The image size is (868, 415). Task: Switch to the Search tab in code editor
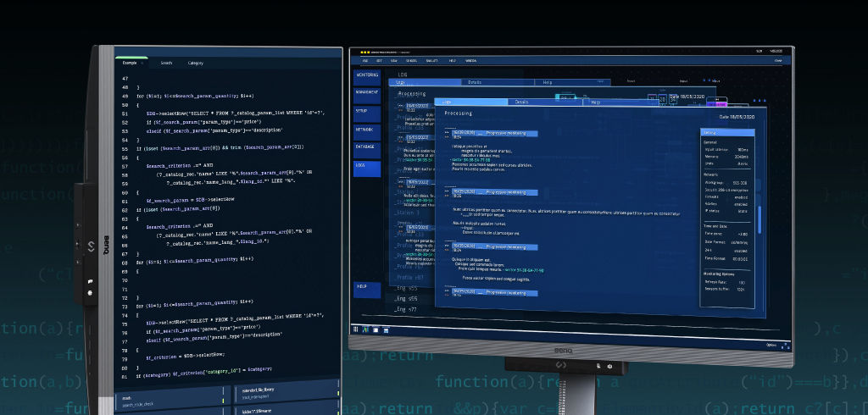click(166, 63)
